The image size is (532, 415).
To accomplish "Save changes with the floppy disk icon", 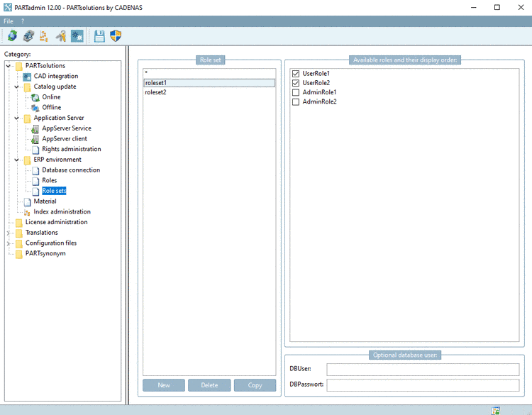I will point(99,35).
